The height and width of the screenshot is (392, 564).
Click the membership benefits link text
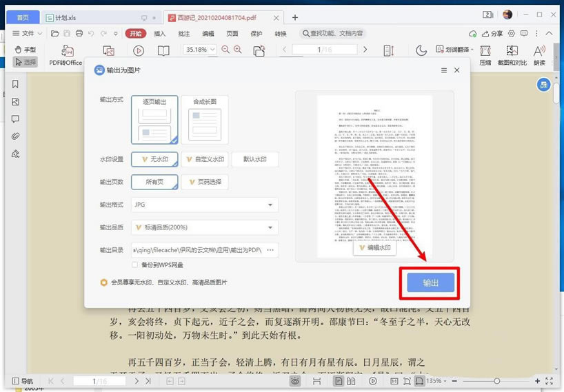click(x=169, y=282)
